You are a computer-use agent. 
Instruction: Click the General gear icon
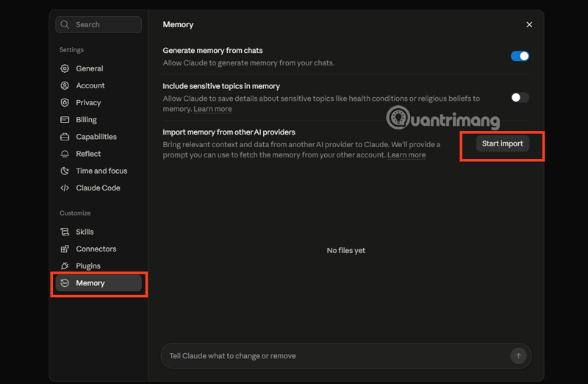(65, 68)
